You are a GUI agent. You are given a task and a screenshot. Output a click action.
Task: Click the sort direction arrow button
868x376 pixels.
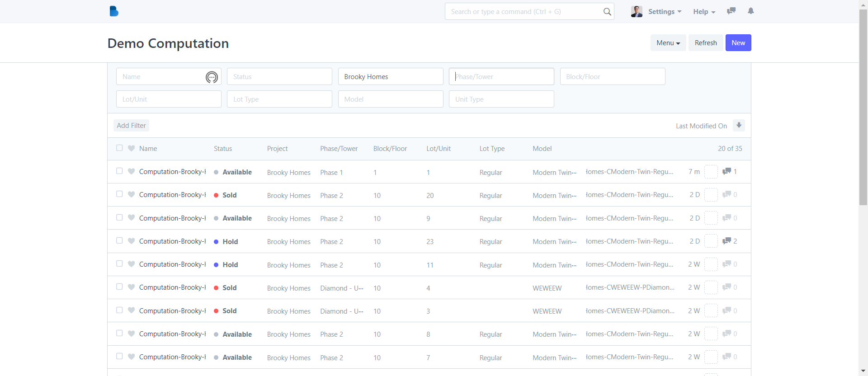point(739,126)
